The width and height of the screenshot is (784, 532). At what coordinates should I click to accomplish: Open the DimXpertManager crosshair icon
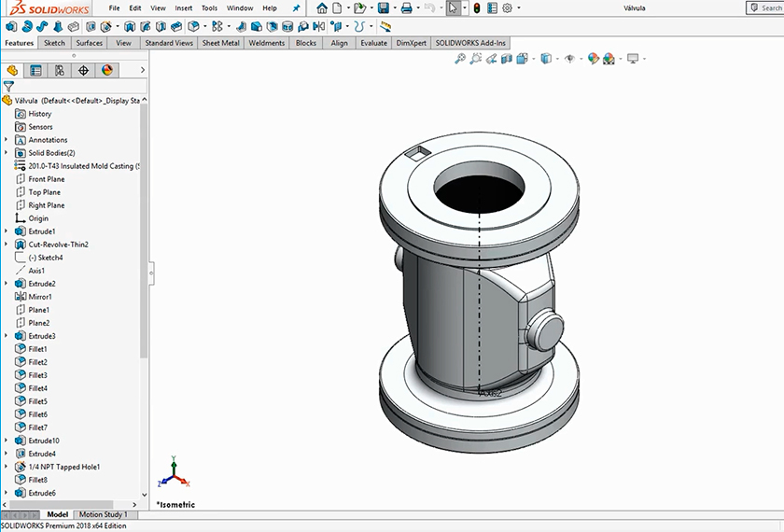click(83, 70)
